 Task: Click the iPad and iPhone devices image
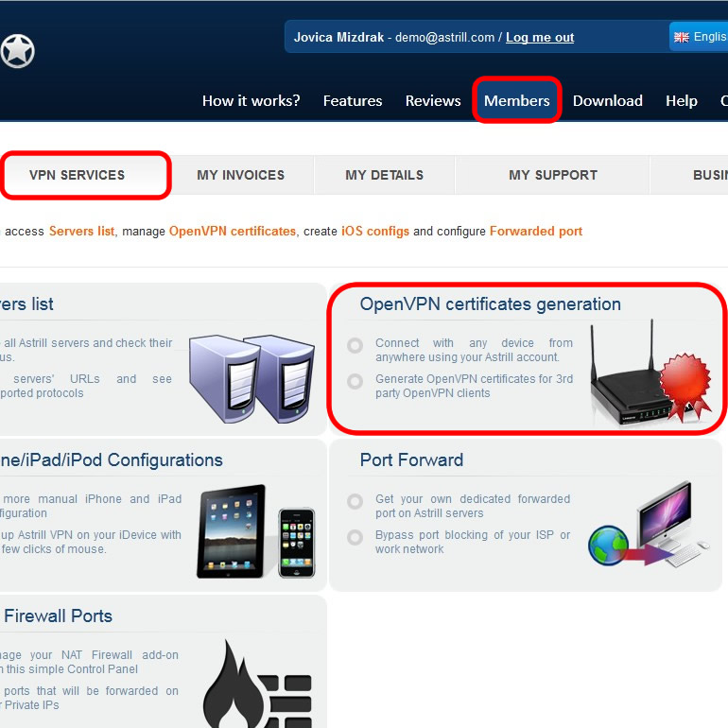[x=256, y=531]
